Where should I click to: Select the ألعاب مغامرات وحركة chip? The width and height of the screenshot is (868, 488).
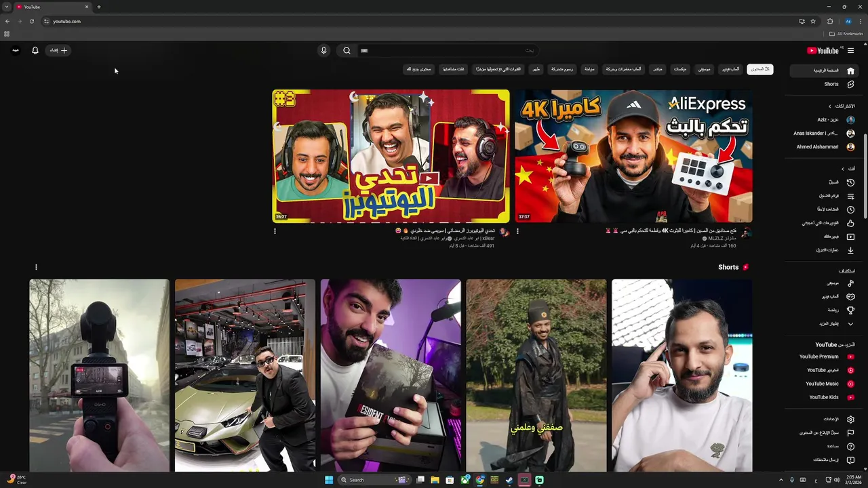624,69
